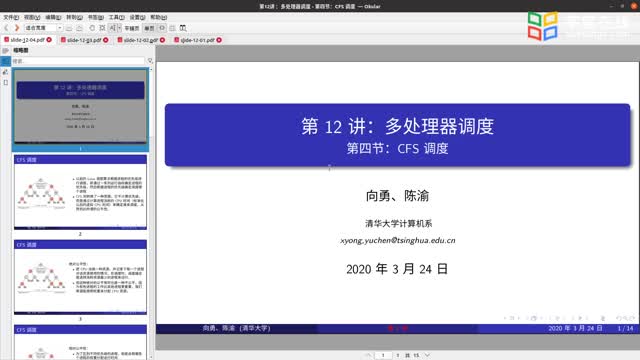Image resolution: width=640 pixels, height=360 pixels.
Task: Click total page count button at bottom
Action: 416,356
